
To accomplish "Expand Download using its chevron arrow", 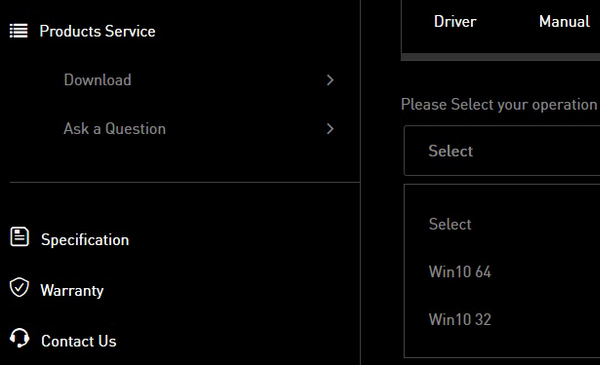I will click(330, 80).
